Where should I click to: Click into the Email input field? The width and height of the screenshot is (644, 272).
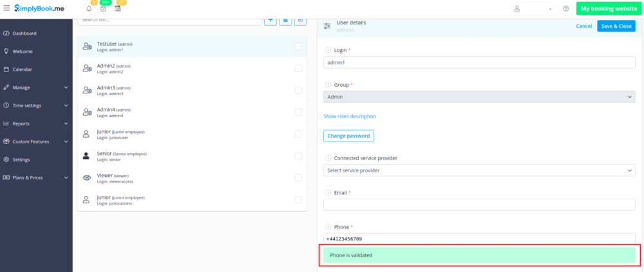[x=479, y=204]
